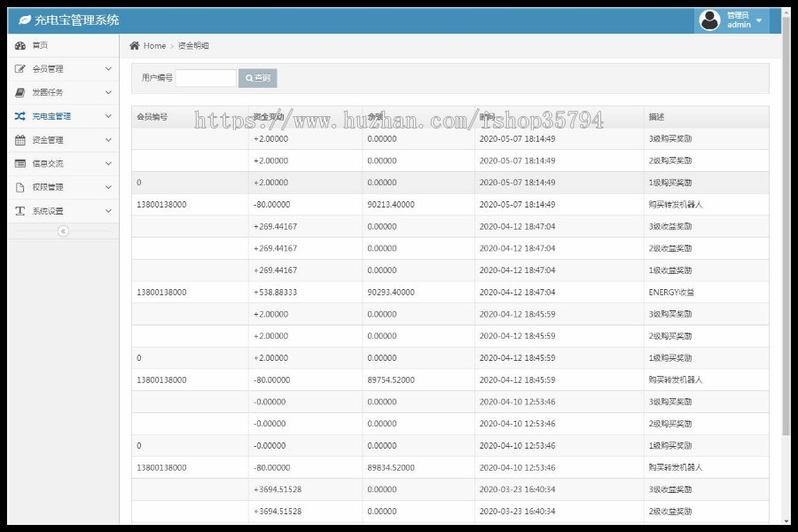Click the book icon beside 发圈任务
The height and width of the screenshot is (532, 798).
(x=20, y=92)
